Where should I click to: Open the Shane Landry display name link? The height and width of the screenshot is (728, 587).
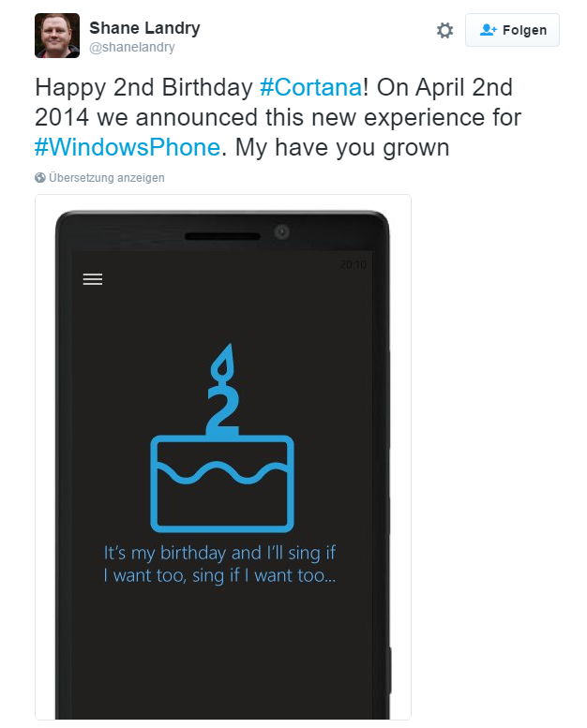pos(144,28)
